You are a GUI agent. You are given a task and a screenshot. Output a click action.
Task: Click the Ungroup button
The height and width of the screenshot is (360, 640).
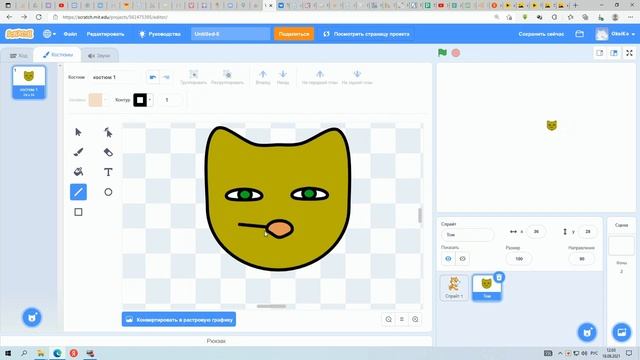[x=227, y=77]
